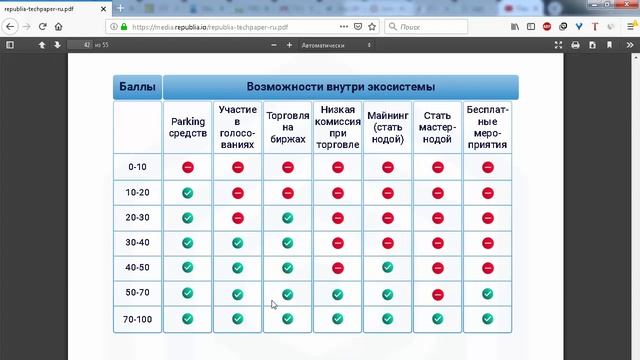Click the Бесплатные мероприятия column header

click(x=487, y=127)
